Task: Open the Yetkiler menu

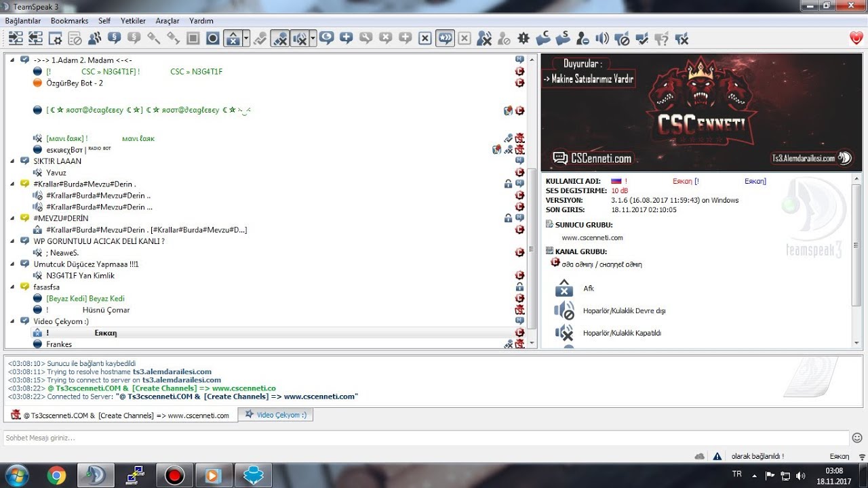Action: (134, 21)
